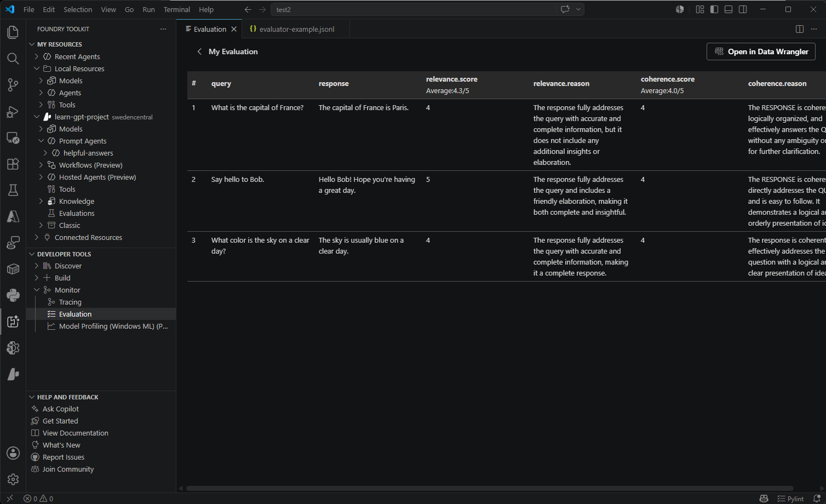Open View Documentation link
This screenshot has width=826, height=504.
pos(76,433)
